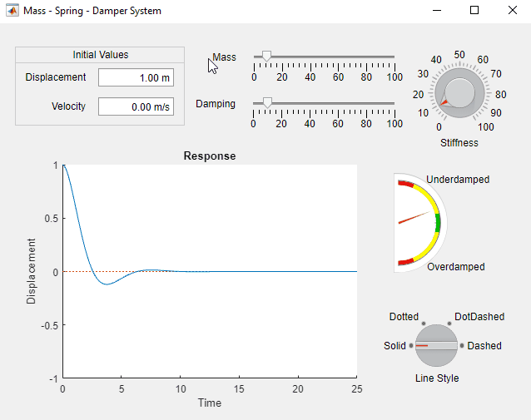Click the Displacement input field
This screenshot has height=420, width=531.
pos(136,77)
